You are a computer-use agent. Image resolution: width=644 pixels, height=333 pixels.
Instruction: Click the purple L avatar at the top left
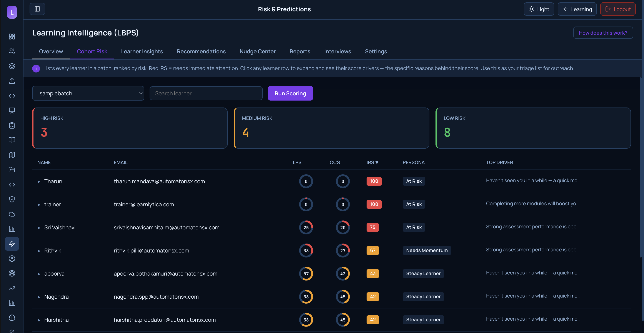click(12, 12)
